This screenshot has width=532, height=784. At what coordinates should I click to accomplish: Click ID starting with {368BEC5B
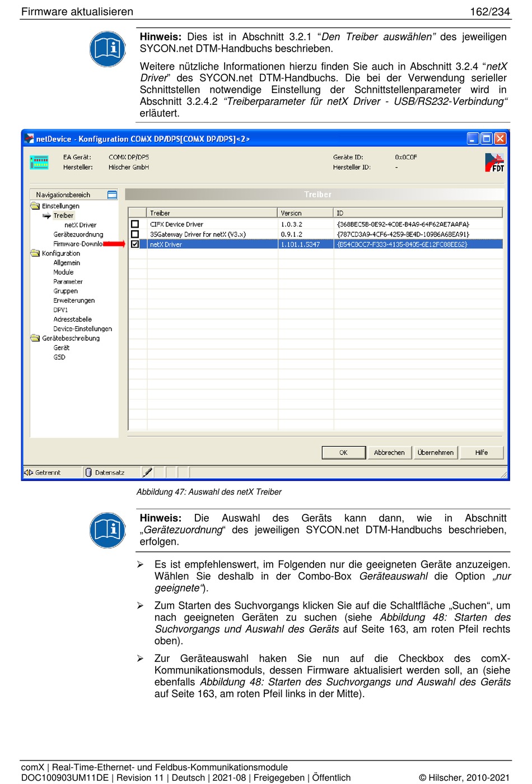[403, 224]
